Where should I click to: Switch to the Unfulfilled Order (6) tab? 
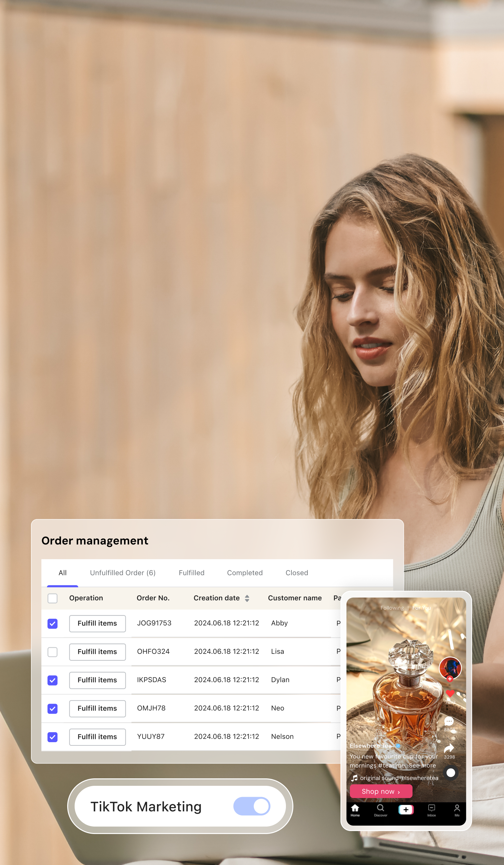click(122, 572)
